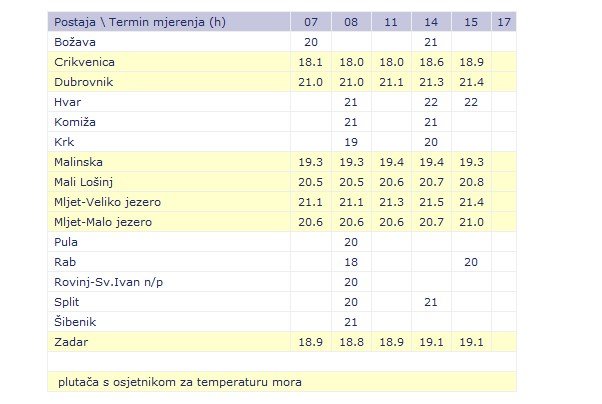Click the Postaja \ Termin mjerenja header cell
This screenshot has height=404, width=602.
coord(140,22)
